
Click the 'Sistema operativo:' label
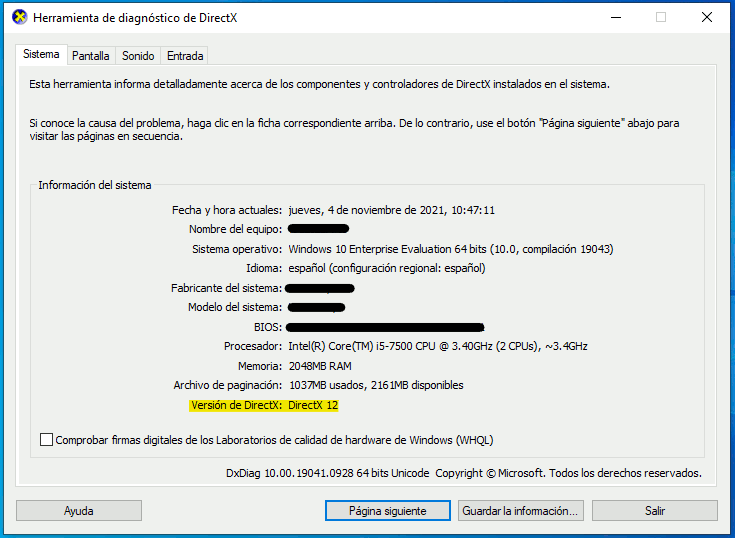pyautogui.click(x=237, y=249)
